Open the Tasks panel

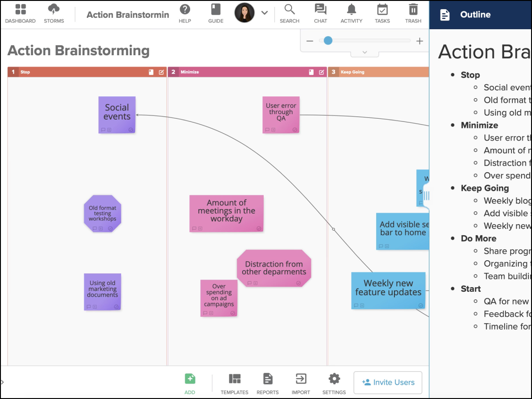383,14
